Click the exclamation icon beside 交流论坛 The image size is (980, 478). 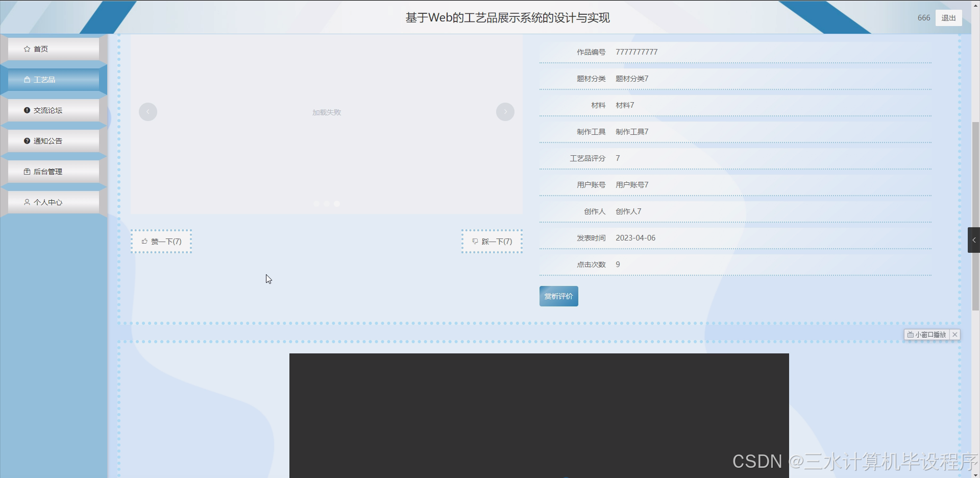[x=27, y=110]
